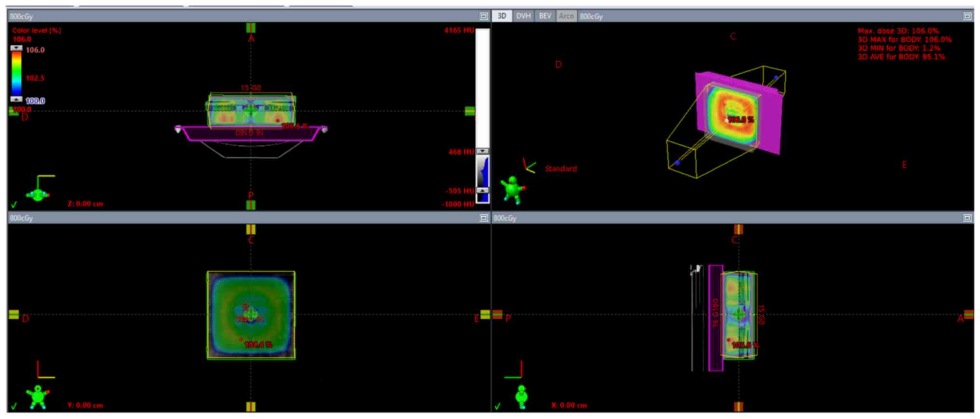The height and width of the screenshot is (419, 980).
Task: Toggle the green checkmark in sagittal view
Action: click(x=497, y=406)
